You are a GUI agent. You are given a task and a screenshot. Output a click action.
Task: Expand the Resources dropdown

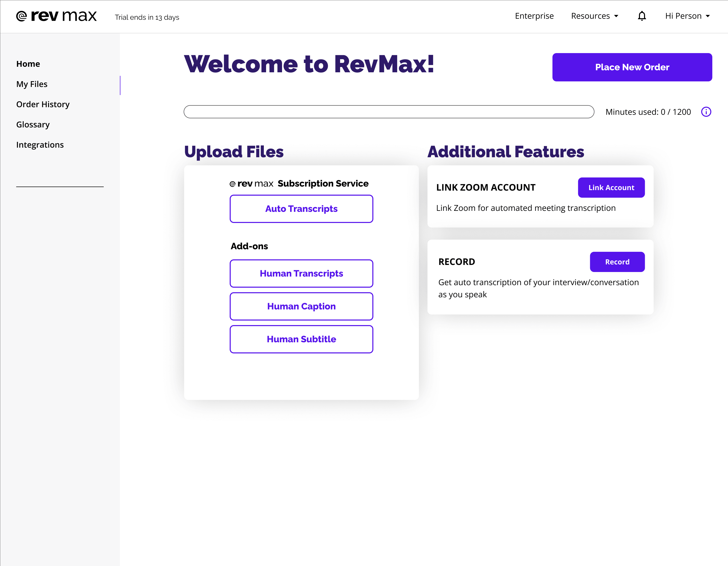(x=595, y=16)
